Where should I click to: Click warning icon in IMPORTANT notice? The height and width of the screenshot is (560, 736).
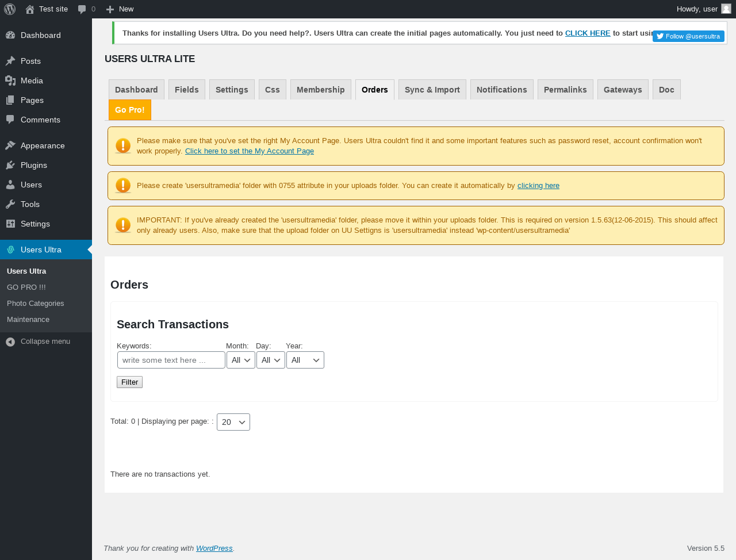(123, 225)
